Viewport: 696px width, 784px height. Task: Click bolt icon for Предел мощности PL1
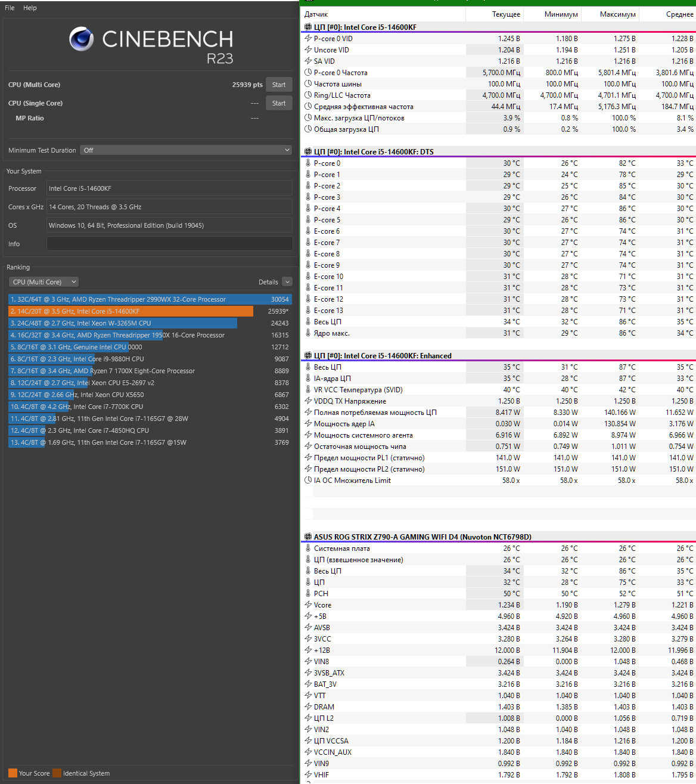pos(308,457)
